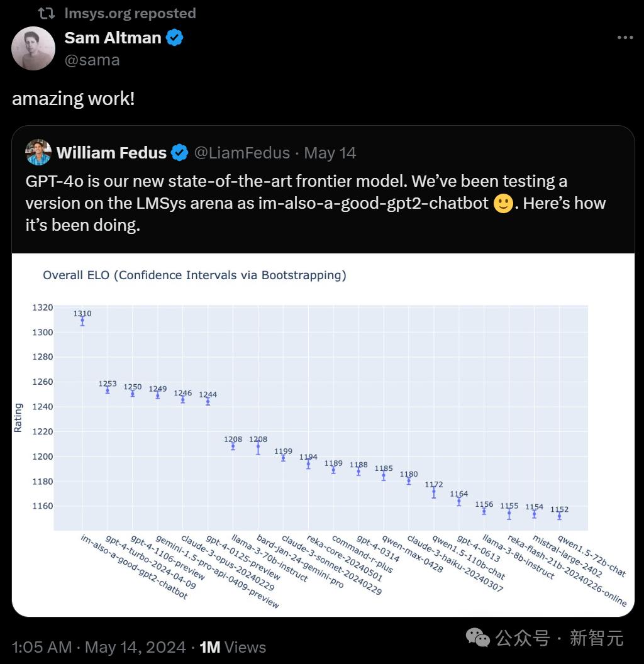Open the lmsys.org reposted link

pos(130,13)
